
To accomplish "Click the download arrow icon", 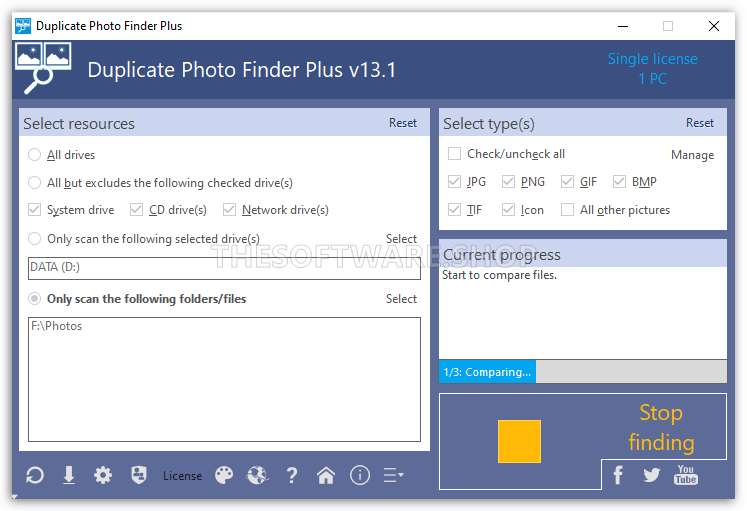I will click(x=69, y=475).
